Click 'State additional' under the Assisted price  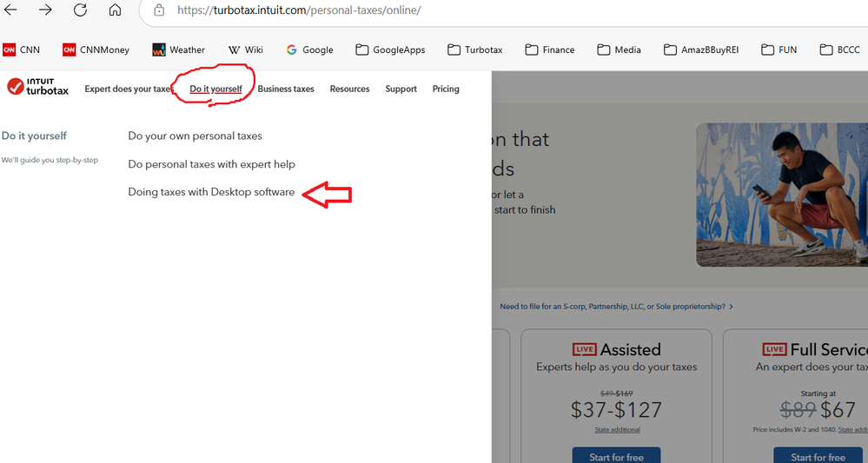[617, 429]
